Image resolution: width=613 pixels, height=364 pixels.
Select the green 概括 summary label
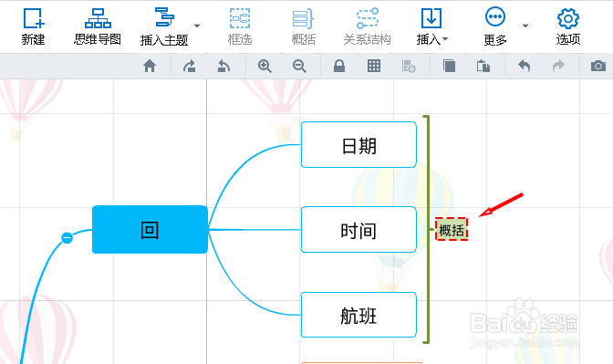point(452,230)
